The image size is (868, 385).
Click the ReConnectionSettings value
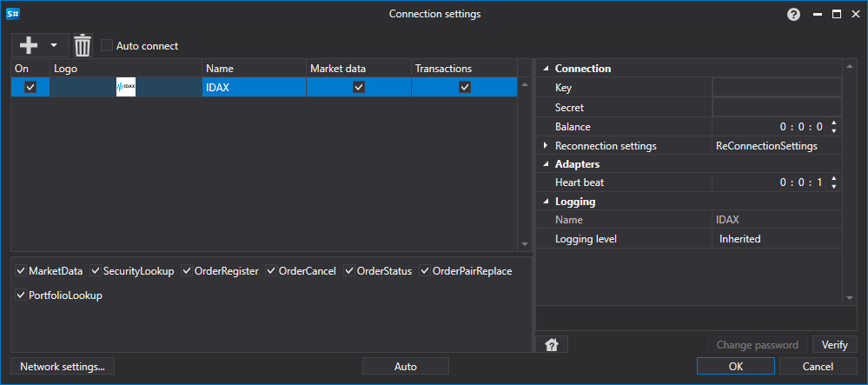pyautogui.click(x=766, y=146)
